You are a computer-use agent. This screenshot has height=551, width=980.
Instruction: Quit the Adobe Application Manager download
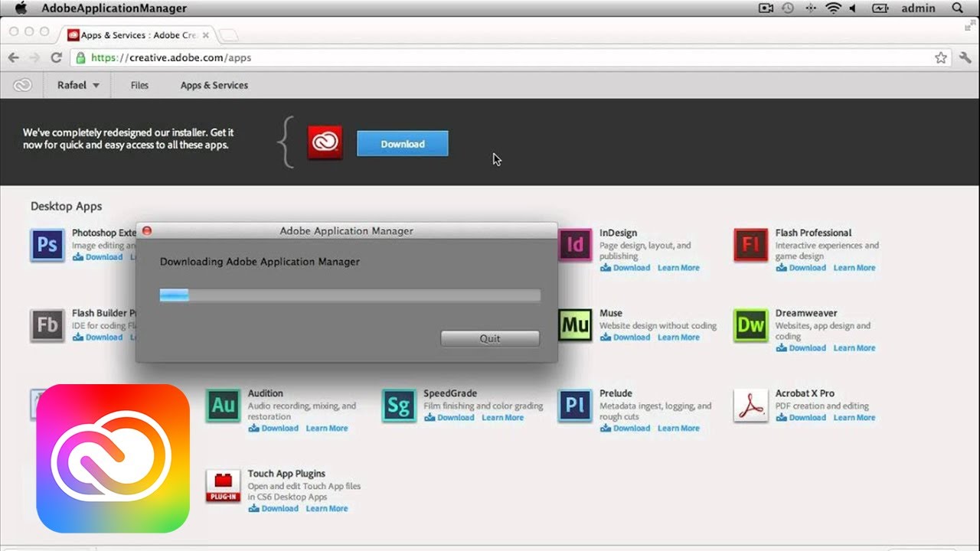(490, 339)
